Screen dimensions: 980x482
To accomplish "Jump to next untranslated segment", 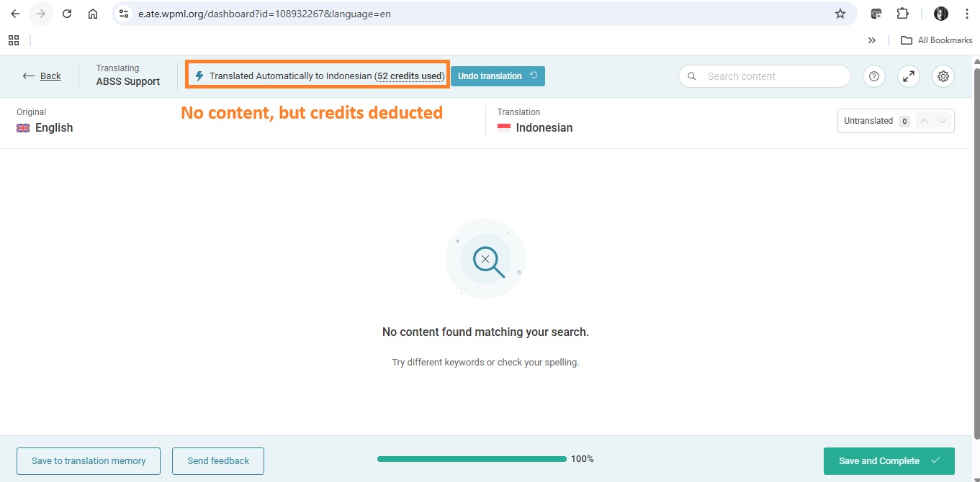I will 943,121.
